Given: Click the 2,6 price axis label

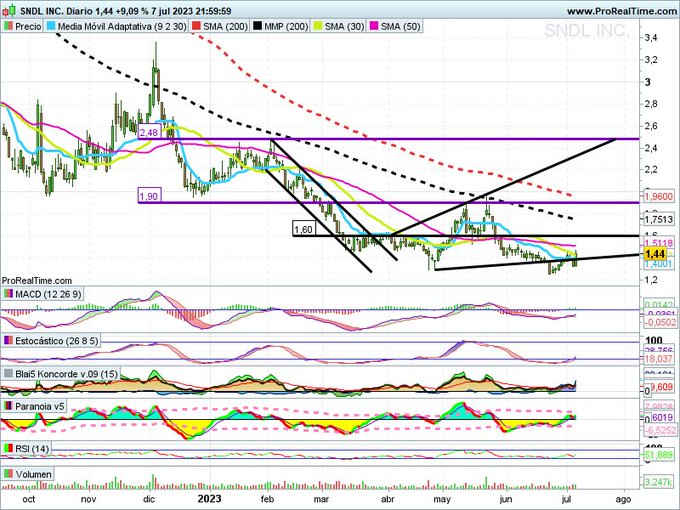Looking at the screenshot, I should click(651, 126).
